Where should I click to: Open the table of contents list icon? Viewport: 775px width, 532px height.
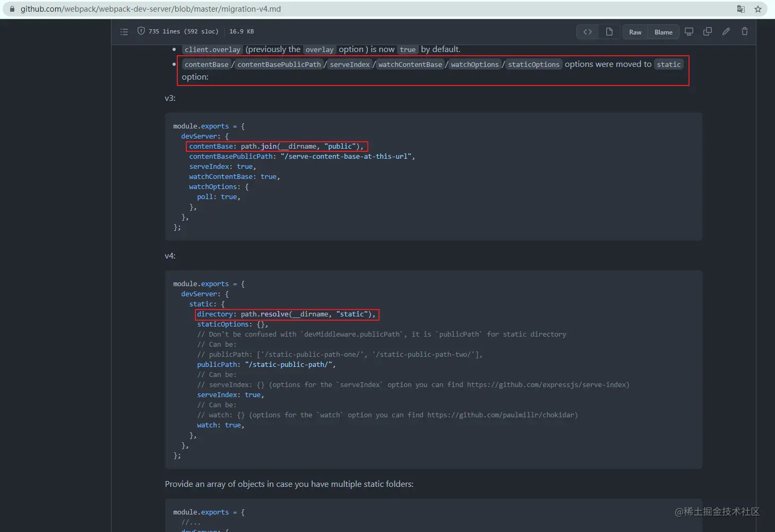[x=124, y=32]
